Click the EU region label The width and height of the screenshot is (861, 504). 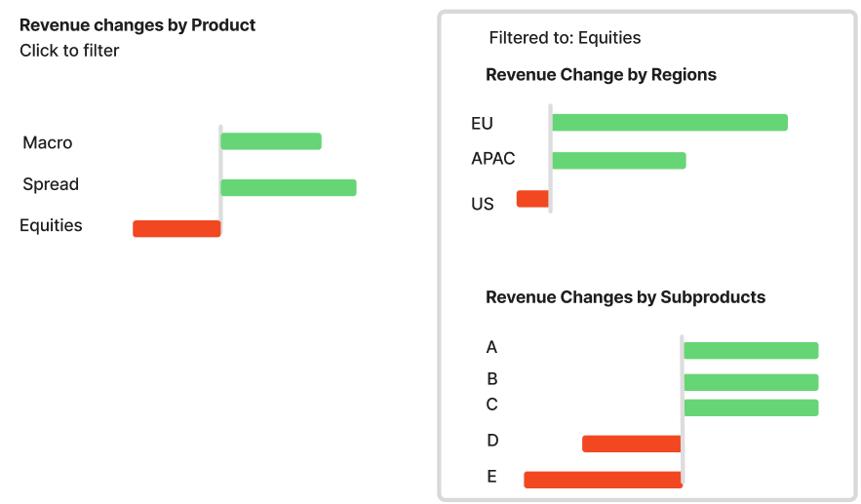pyautogui.click(x=482, y=124)
